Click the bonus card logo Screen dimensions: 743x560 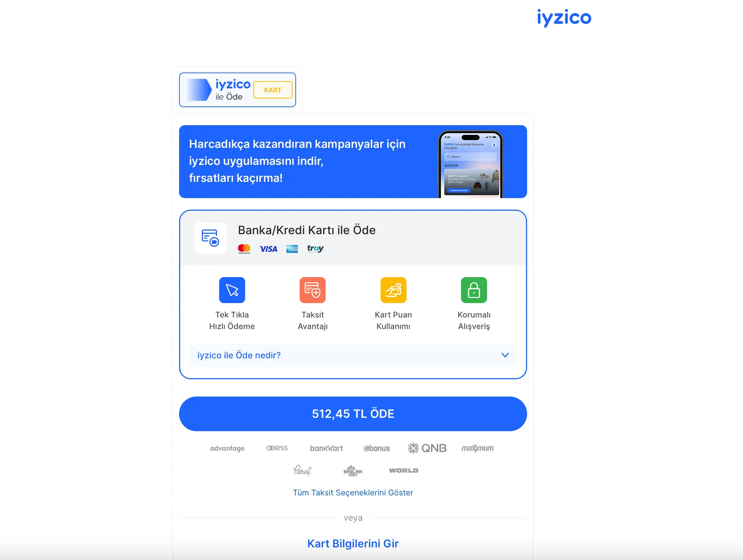pyautogui.click(x=377, y=448)
